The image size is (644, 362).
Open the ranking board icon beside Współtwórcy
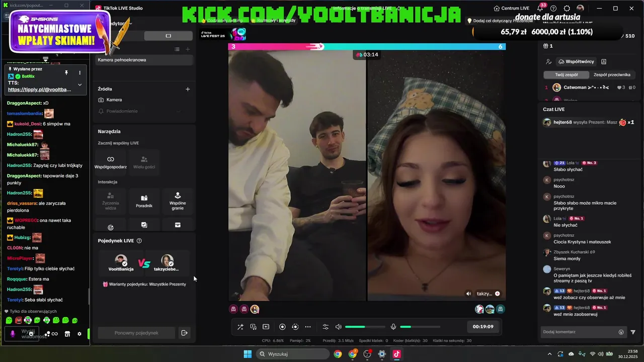(604, 61)
